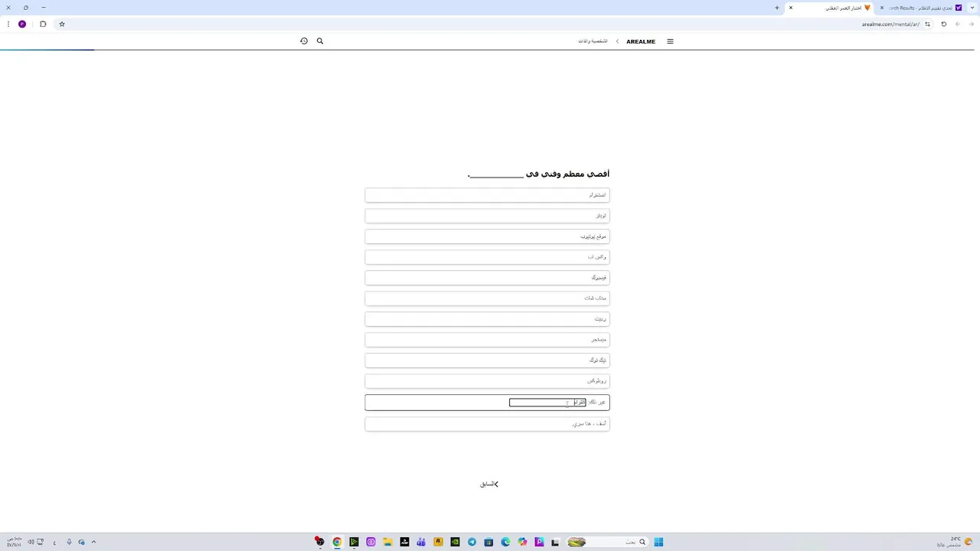The height and width of the screenshot is (551, 980).
Task: Open Microsoft Edge from the taskbar
Action: click(x=505, y=542)
